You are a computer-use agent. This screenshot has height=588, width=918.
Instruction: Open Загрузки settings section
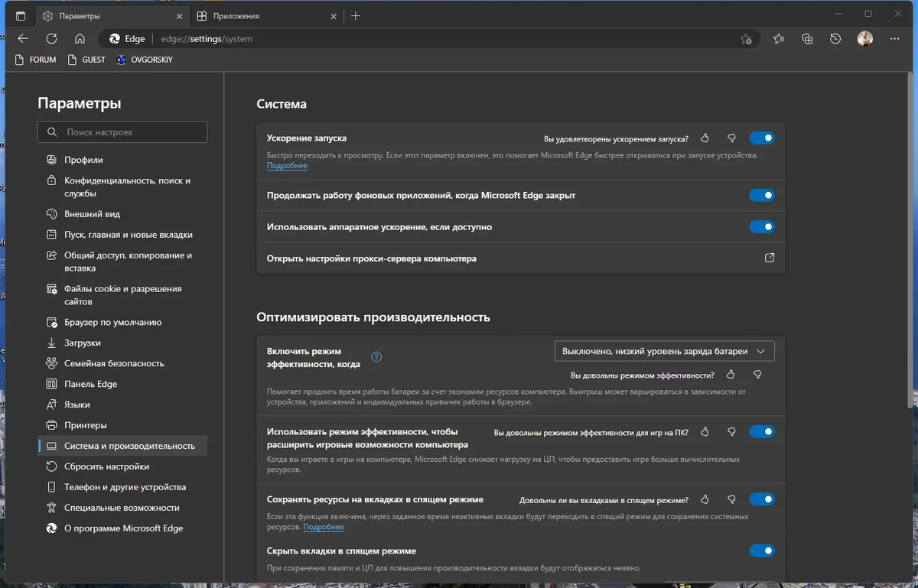coord(122,343)
